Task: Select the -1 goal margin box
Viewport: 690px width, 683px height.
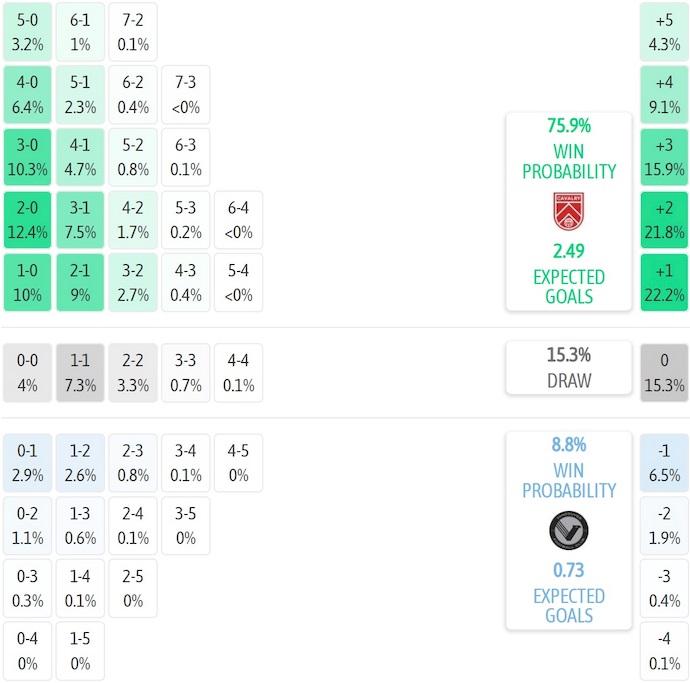Action: tap(664, 463)
